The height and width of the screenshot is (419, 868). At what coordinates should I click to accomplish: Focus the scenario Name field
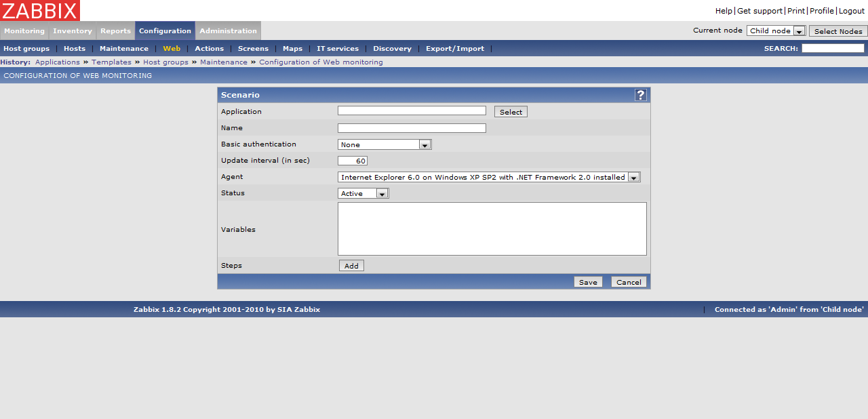coord(412,128)
